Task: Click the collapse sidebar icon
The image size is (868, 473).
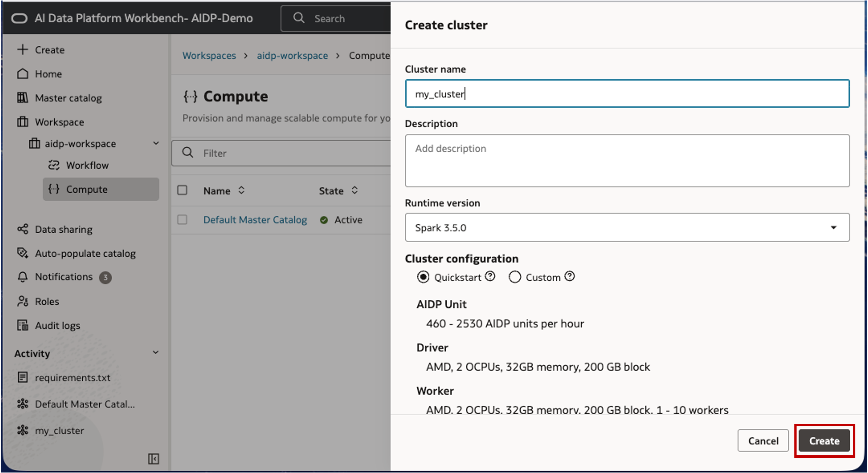Action: (x=153, y=458)
